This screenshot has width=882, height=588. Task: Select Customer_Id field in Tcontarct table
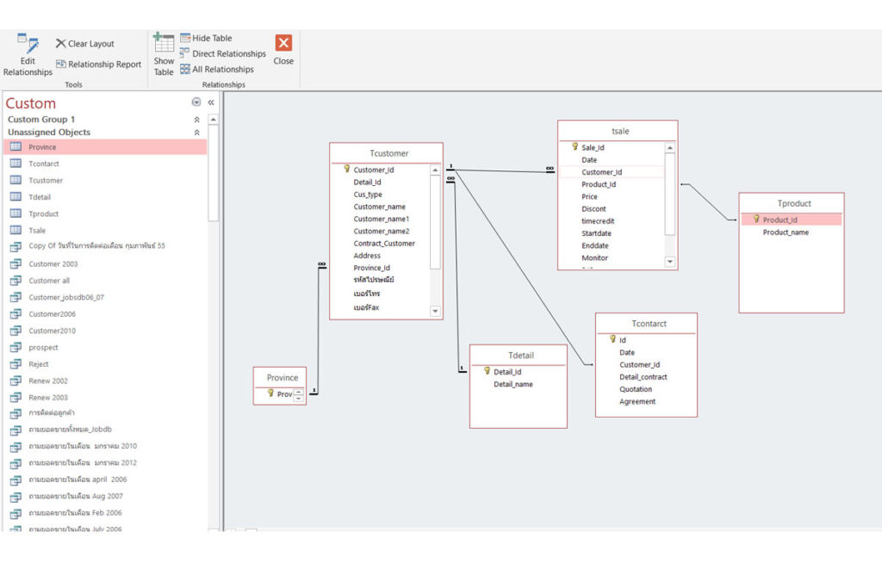click(640, 365)
